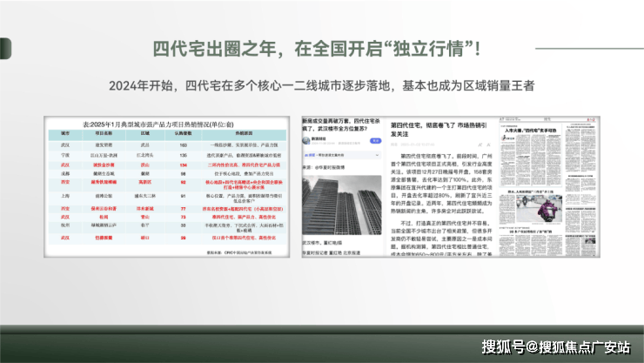The image size is (644, 363).
Task: Click the 搜狐号@搜狐焦点广安站 watermark
Action: pyautogui.click(x=556, y=347)
